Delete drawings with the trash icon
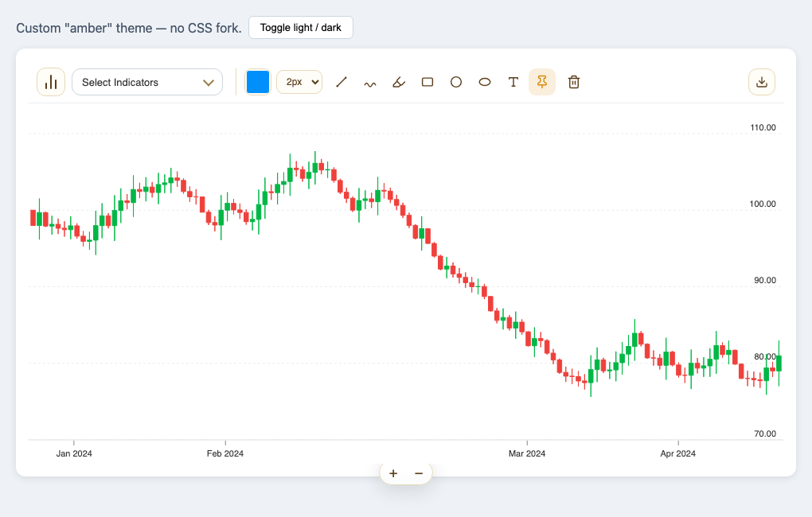Screen dimensions: 812x517 [x=573, y=82]
